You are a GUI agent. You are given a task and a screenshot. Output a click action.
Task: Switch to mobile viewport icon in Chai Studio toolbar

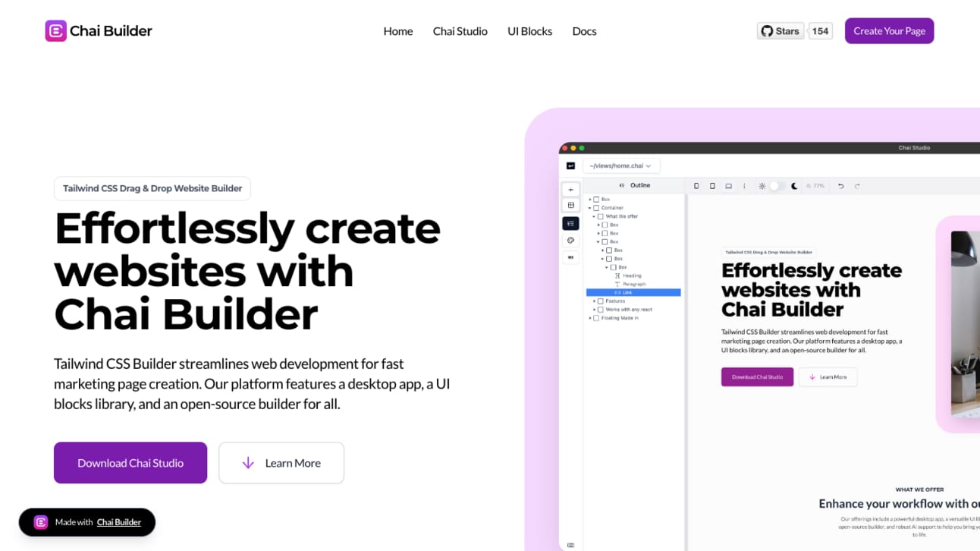(696, 186)
